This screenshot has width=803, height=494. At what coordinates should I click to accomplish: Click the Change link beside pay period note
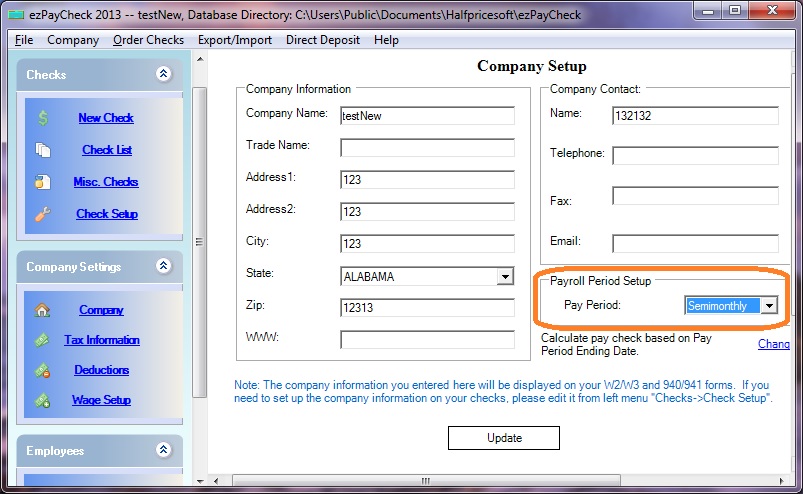(774, 344)
